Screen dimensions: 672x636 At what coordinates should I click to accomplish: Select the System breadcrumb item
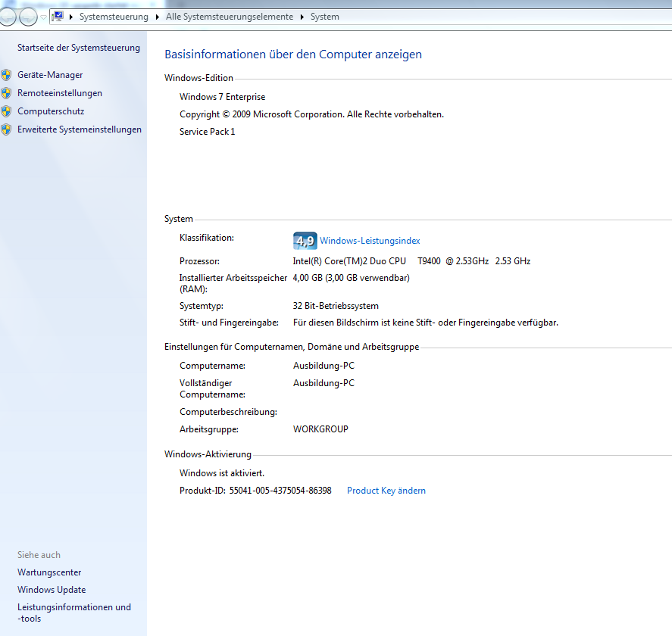click(x=324, y=17)
